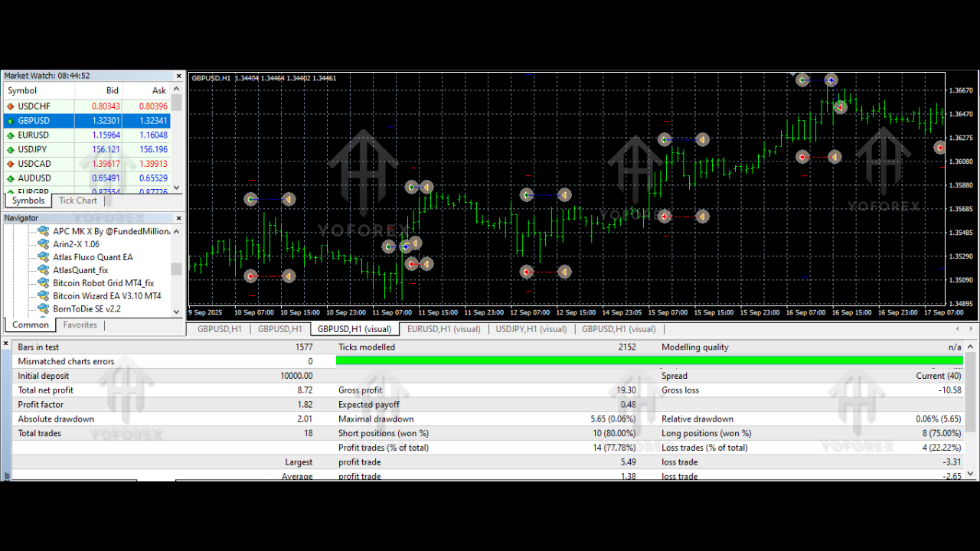Click the red down arrow icon beside USDCAD
Image resolution: width=980 pixels, height=551 pixels.
click(11, 163)
